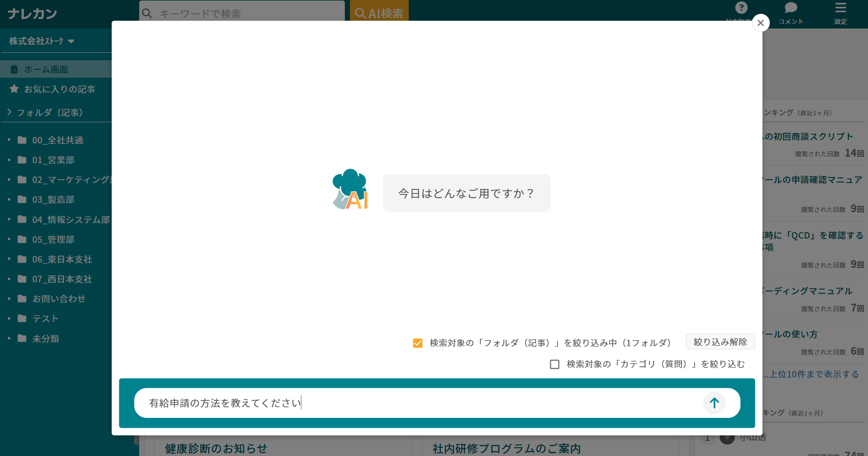Select ホーム画面 in the sidebar
Screen dimensions: 868x456
click(x=46, y=69)
